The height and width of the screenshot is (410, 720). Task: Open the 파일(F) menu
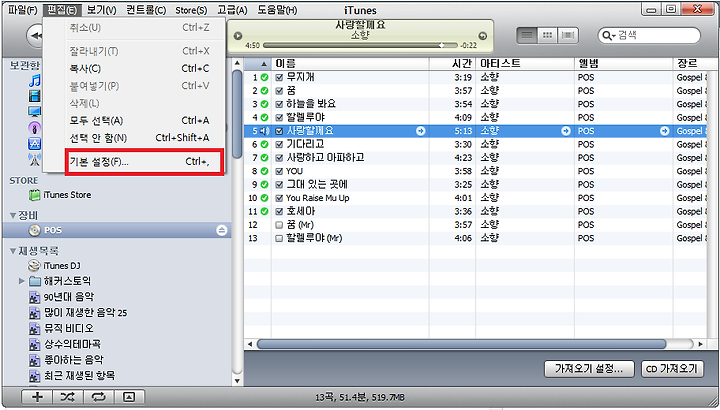pyautogui.click(x=22, y=10)
